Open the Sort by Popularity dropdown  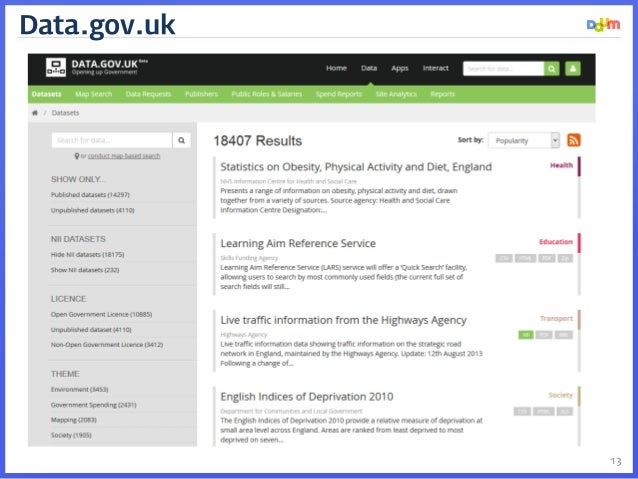pos(524,140)
